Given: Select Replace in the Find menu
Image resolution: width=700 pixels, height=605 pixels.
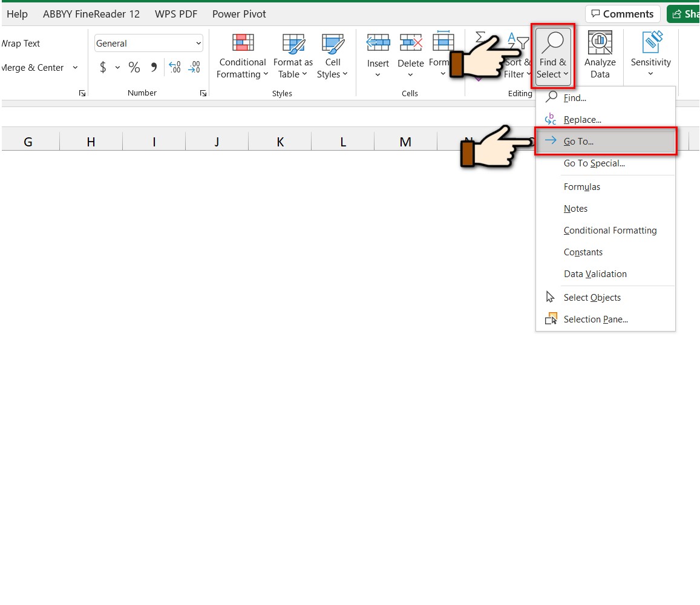Looking at the screenshot, I should click(582, 120).
